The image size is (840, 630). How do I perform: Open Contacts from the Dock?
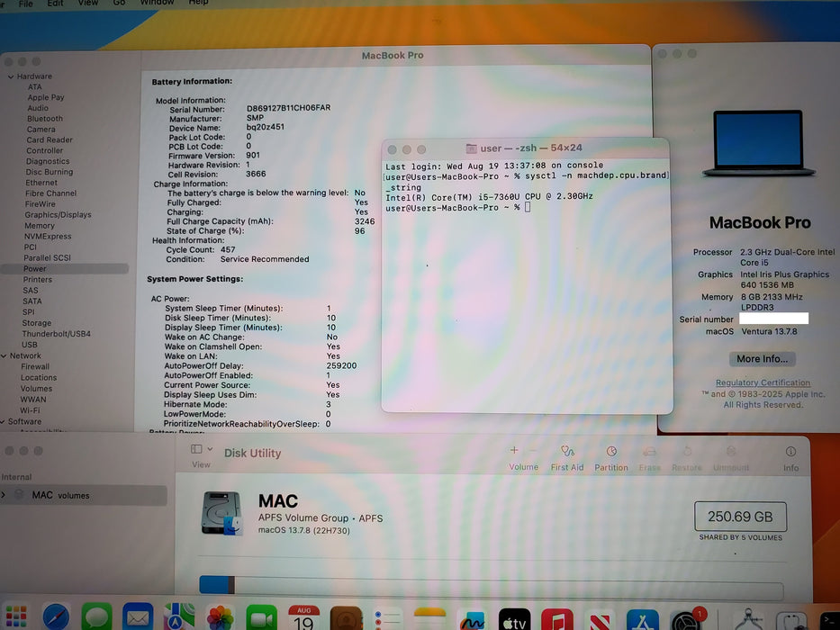(346, 617)
